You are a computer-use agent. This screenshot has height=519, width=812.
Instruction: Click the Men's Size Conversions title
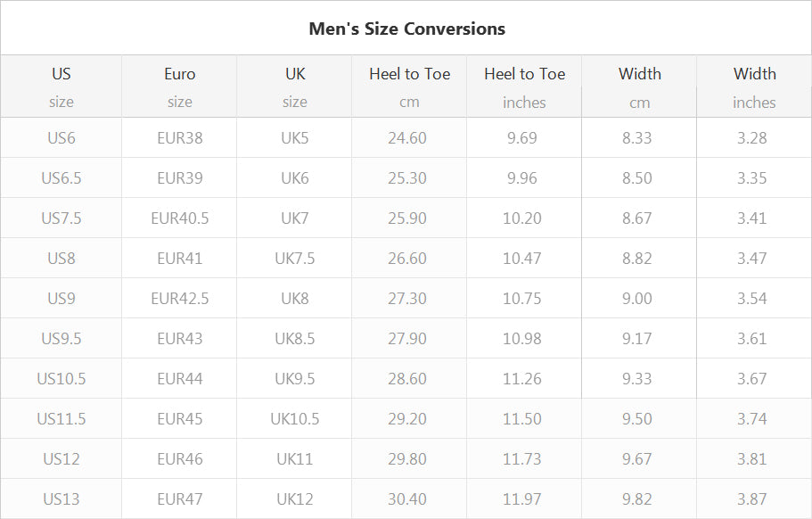pos(406,29)
